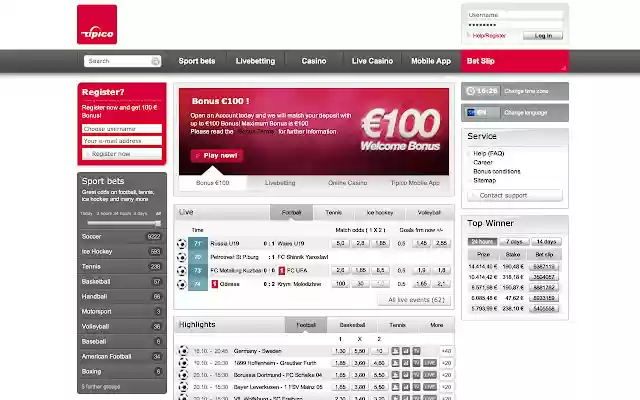Toggle draw odds 5,50 for Germany - Sweden
This screenshot has height=400, width=640.
coord(360,351)
